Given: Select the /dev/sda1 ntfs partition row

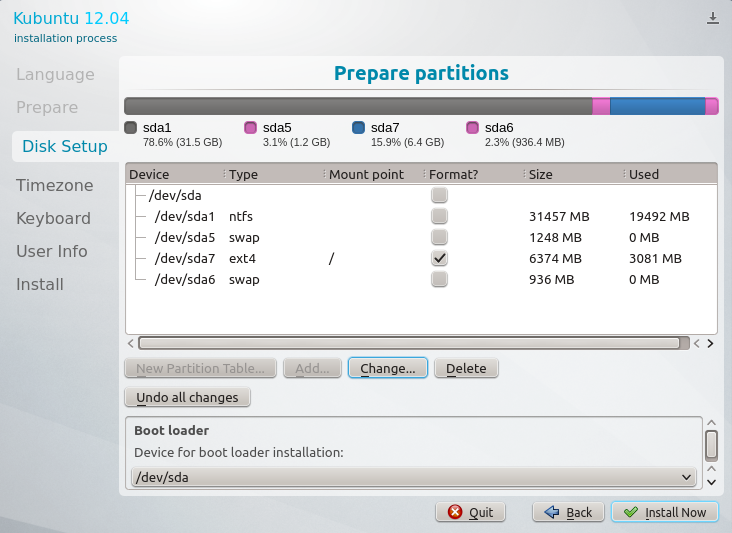Looking at the screenshot, I should tap(421, 216).
